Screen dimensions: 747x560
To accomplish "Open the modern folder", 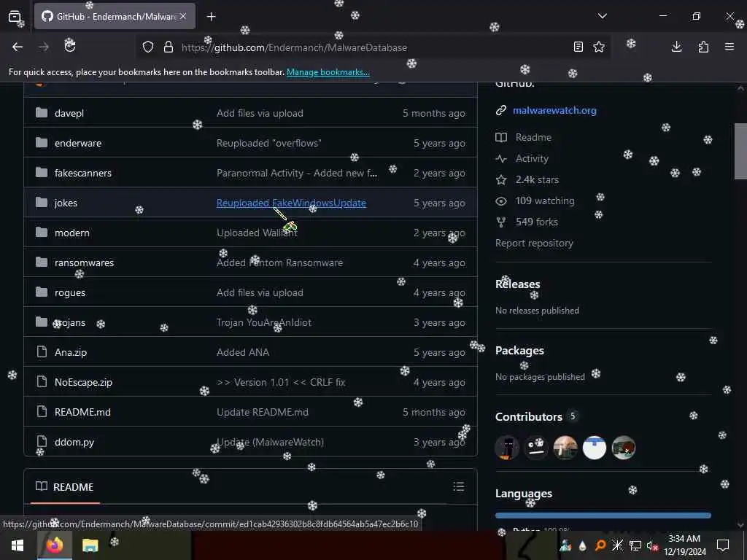I will (72, 233).
